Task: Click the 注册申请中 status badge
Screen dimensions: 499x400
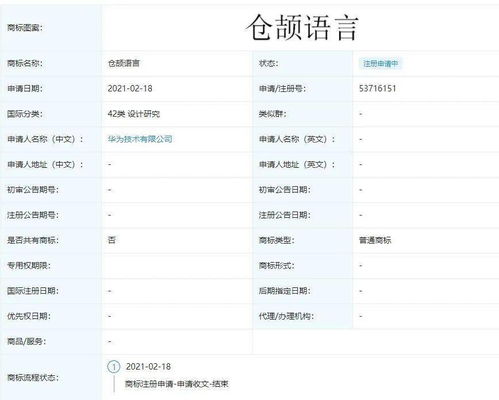Action: (380, 63)
